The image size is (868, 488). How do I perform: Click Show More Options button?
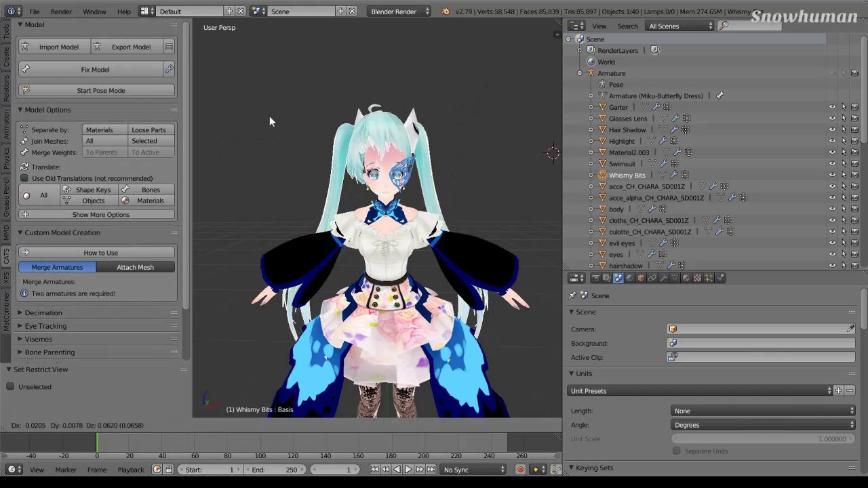point(97,214)
